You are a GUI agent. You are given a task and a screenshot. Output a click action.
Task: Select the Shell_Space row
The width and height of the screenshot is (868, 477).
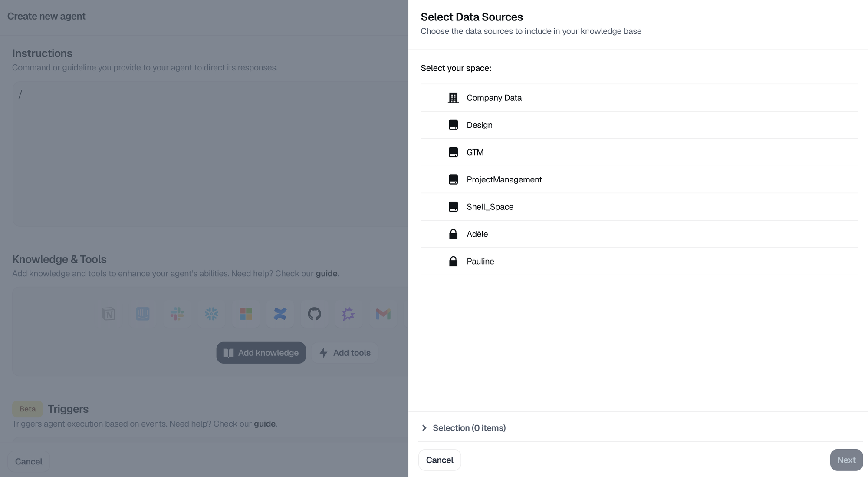490,207
